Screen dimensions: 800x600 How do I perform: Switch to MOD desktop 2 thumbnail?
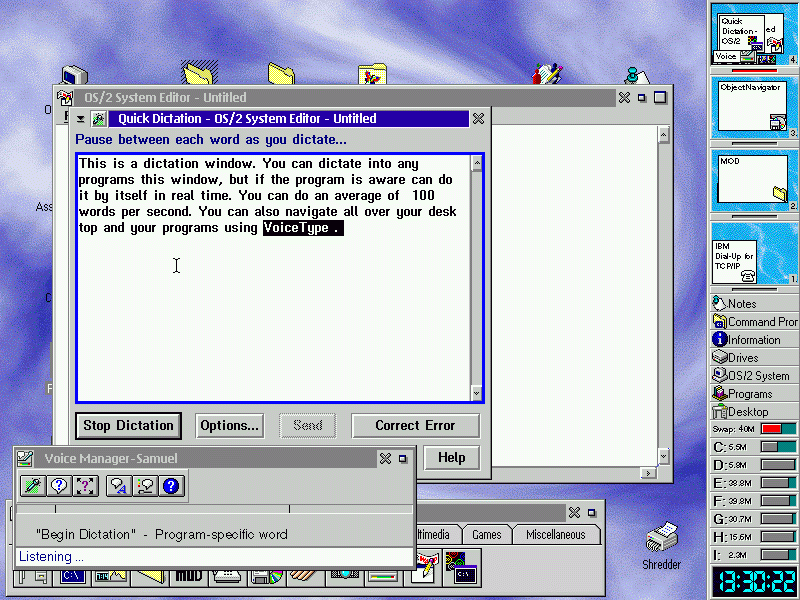click(x=754, y=181)
